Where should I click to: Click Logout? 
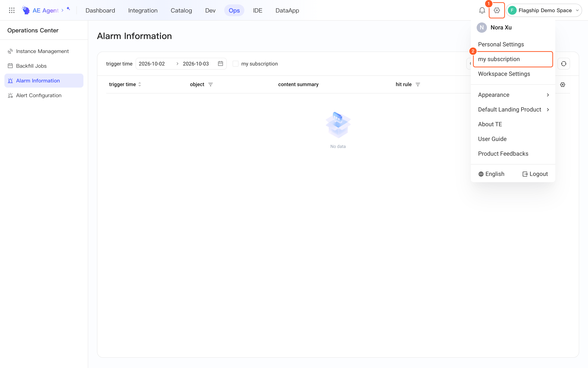pyautogui.click(x=535, y=174)
